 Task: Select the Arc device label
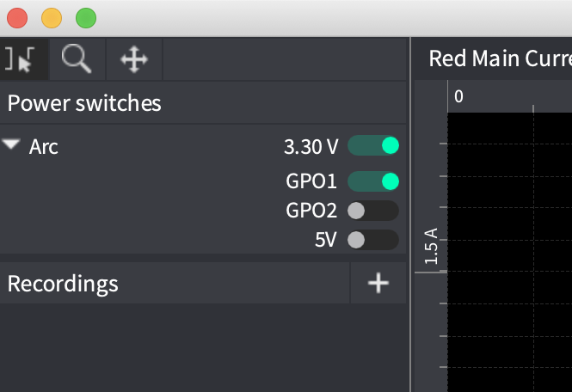(44, 147)
